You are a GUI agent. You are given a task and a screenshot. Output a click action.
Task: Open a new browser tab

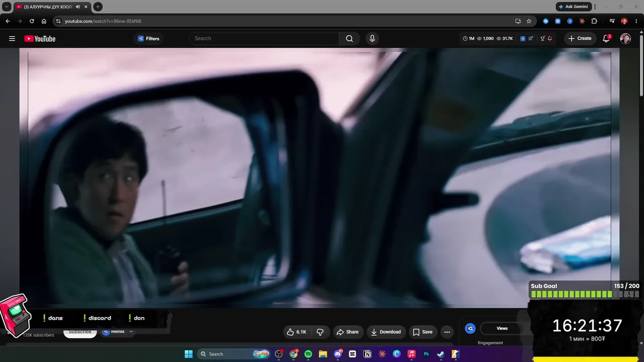click(x=98, y=7)
